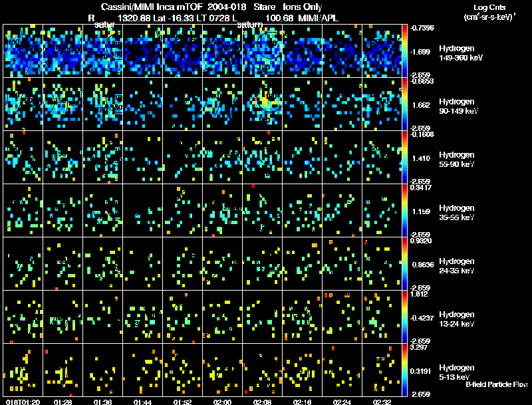Image resolution: width=532 pixels, height=405 pixels.
Task: Click the 01:44 time label
Action: pyautogui.click(x=142, y=402)
